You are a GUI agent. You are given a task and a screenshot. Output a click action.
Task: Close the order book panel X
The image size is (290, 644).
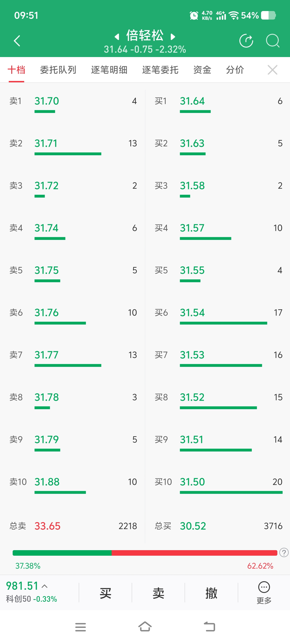[x=272, y=70]
